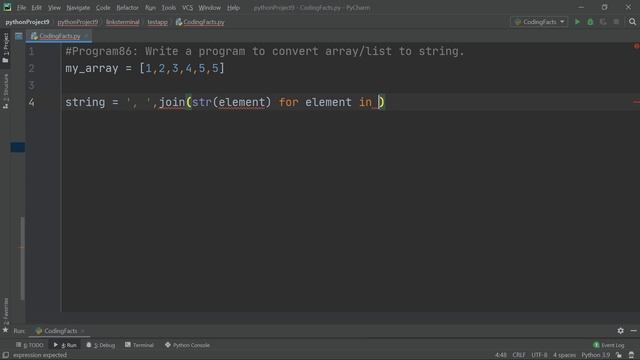Image resolution: width=640 pixels, height=360 pixels.
Task: Click the 'expression expected' status message
Action: click(40, 355)
